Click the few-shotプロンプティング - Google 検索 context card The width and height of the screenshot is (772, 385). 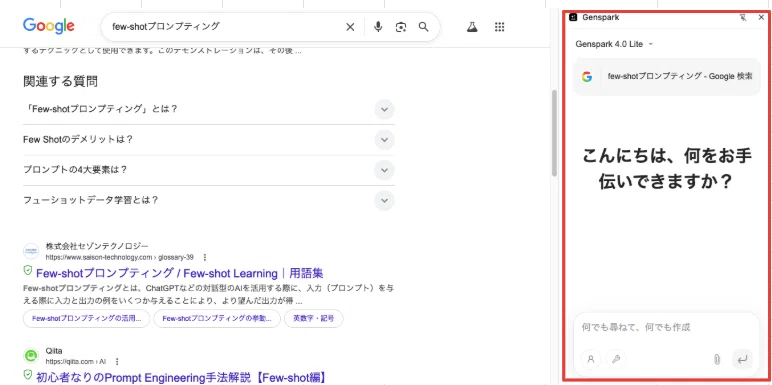click(x=667, y=77)
